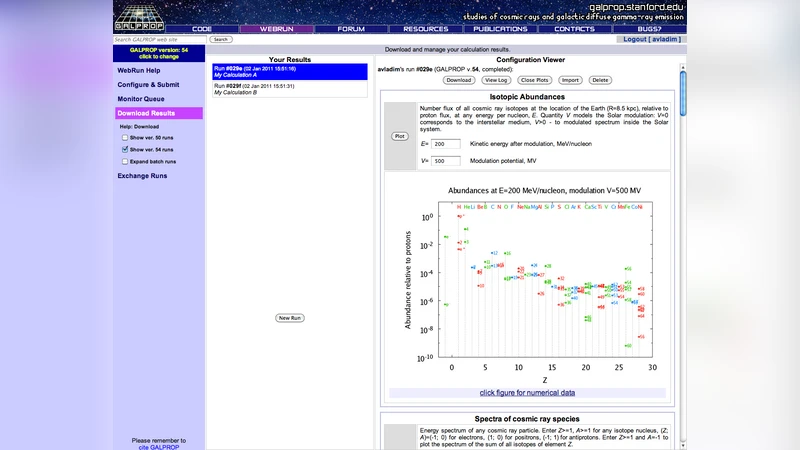Click the Search button
The height and width of the screenshot is (450, 800).
point(221,39)
